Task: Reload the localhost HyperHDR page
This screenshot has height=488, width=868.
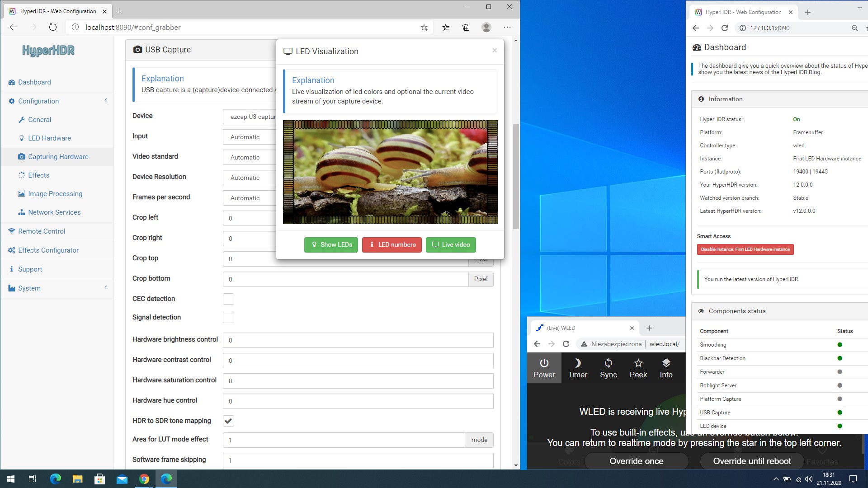Action: click(x=53, y=28)
